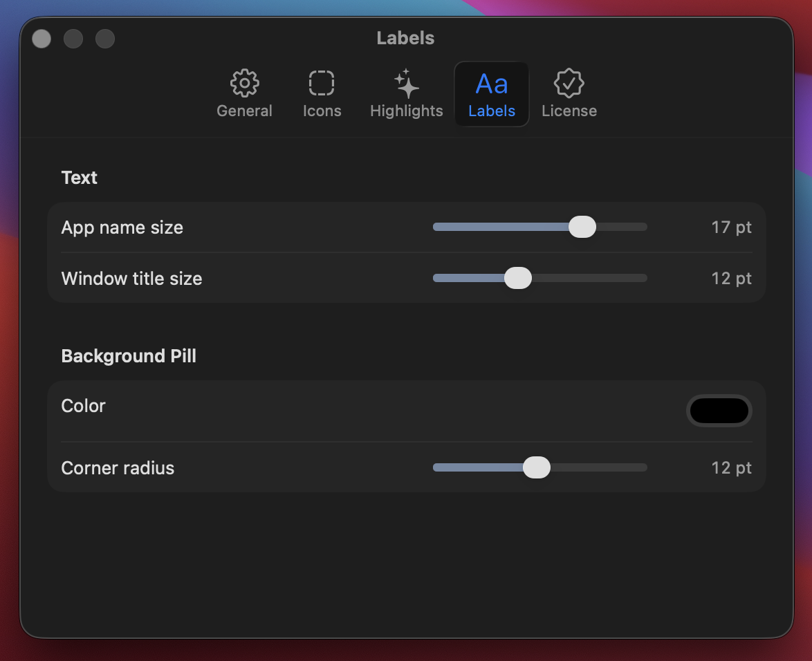This screenshot has height=661, width=812.
Task: Open the General settings tab
Action: pos(244,94)
